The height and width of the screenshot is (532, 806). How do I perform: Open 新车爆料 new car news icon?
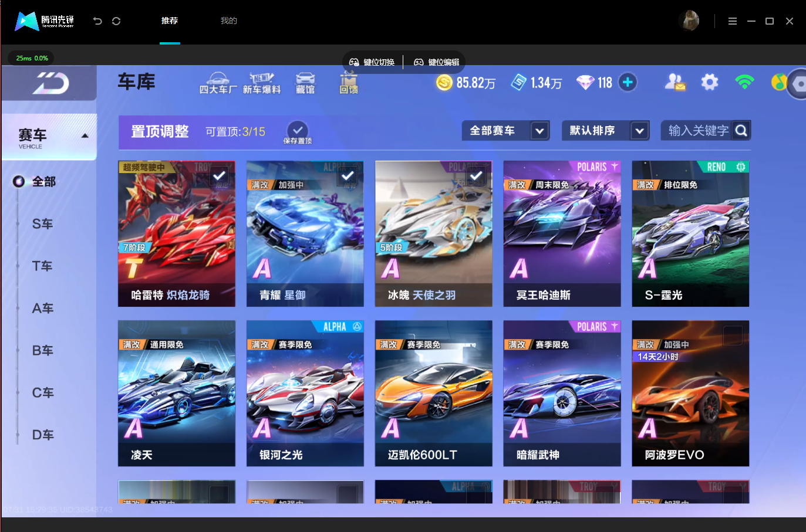262,83
